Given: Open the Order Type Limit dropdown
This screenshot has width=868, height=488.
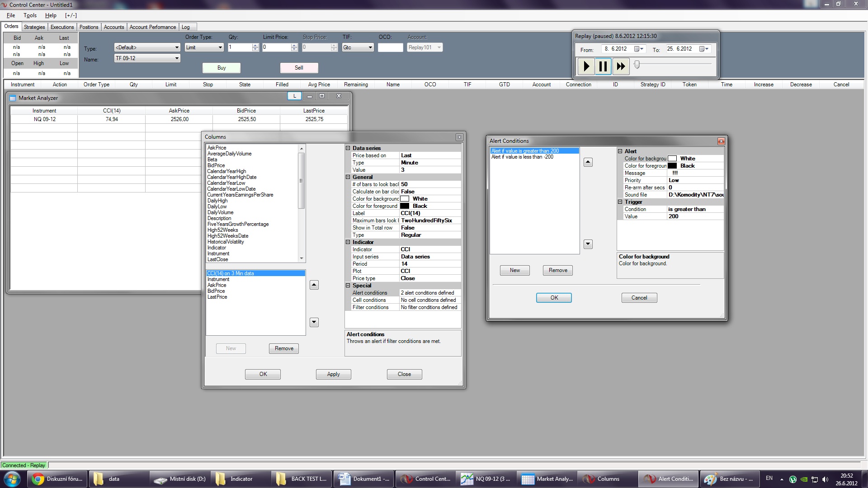Looking at the screenshot, I should tap(220, 47).
